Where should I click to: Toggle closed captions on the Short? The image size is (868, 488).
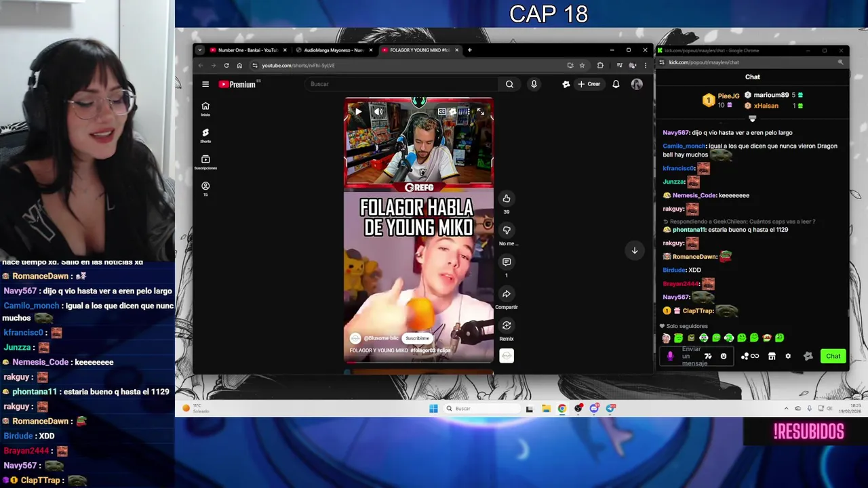pos(442,112)
